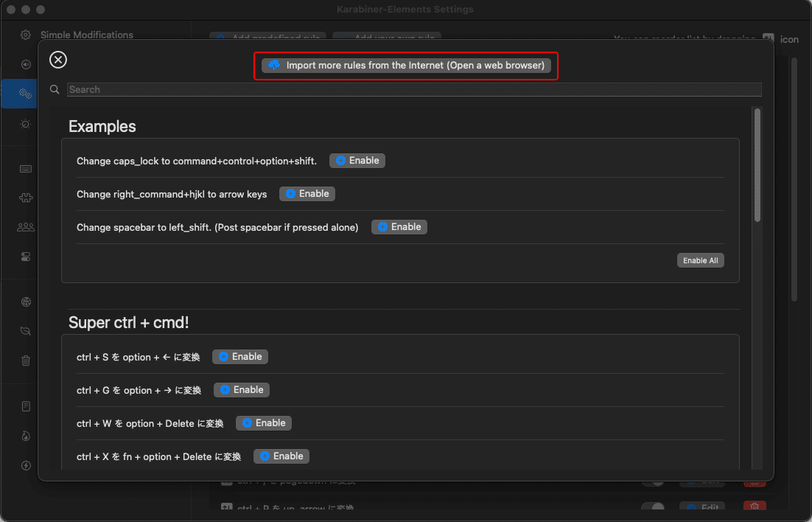Close the rule import dialog

[x=58, y=60]
